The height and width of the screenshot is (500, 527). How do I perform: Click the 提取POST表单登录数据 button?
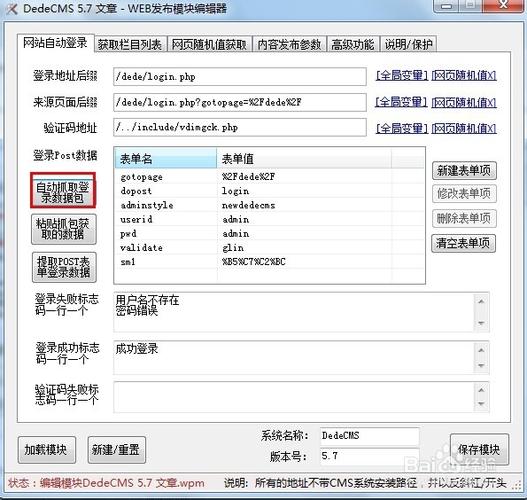point(64,267)
